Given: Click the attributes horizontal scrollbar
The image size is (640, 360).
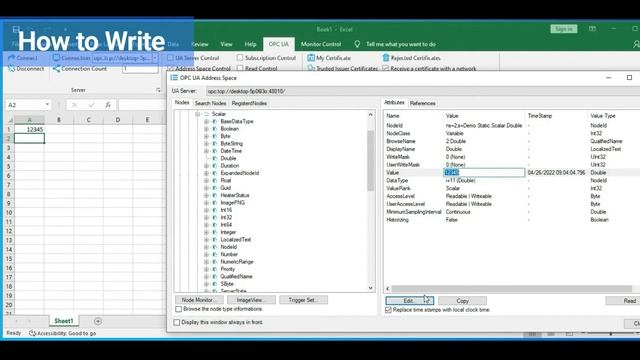Looking at the screenshot, I should [x=512, y=289].
